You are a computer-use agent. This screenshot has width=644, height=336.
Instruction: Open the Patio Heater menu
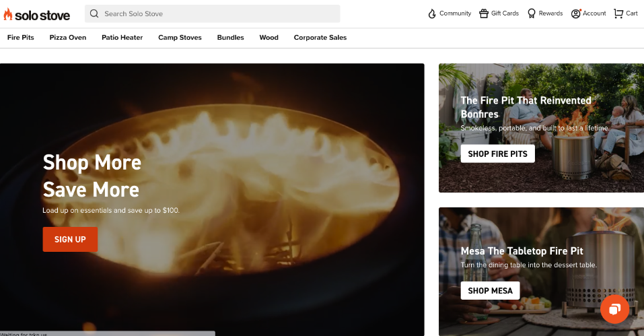(122, 38)
